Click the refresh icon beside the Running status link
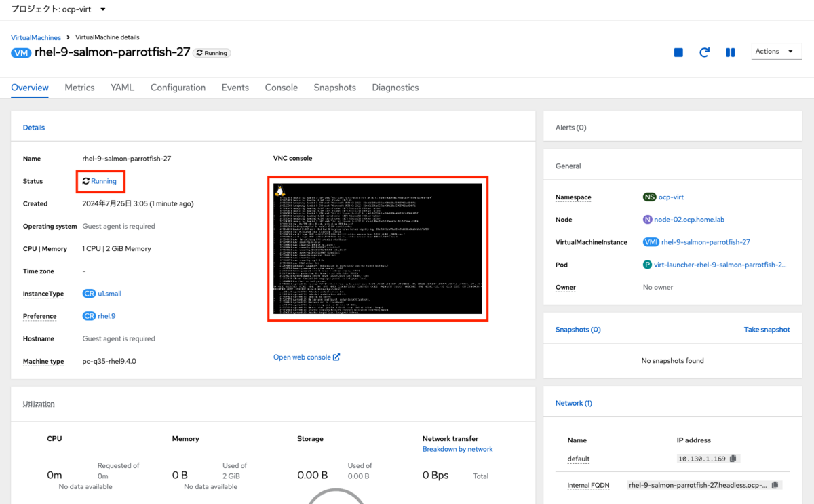 click(86, 181)
